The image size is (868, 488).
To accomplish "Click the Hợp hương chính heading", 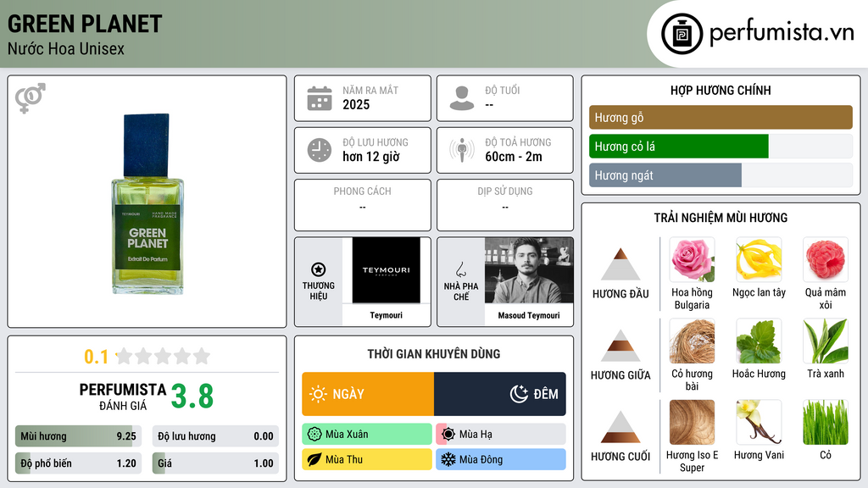I will 721,90.
